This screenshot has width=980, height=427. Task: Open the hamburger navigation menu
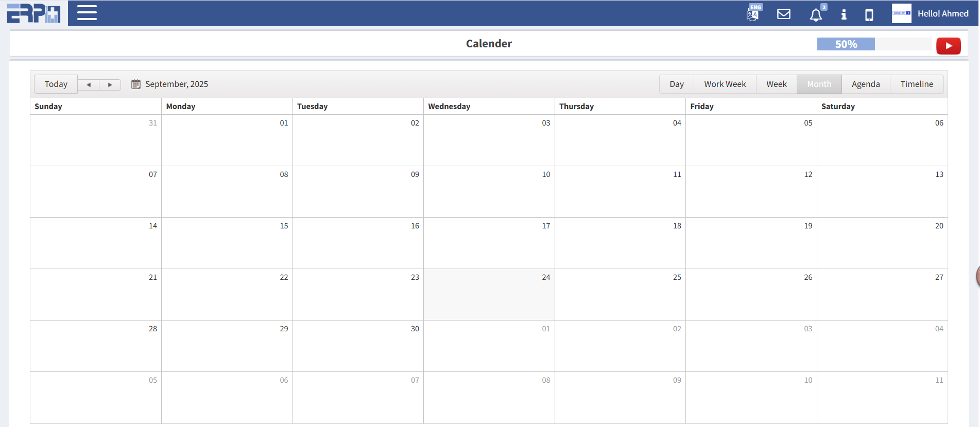[87, 13]
